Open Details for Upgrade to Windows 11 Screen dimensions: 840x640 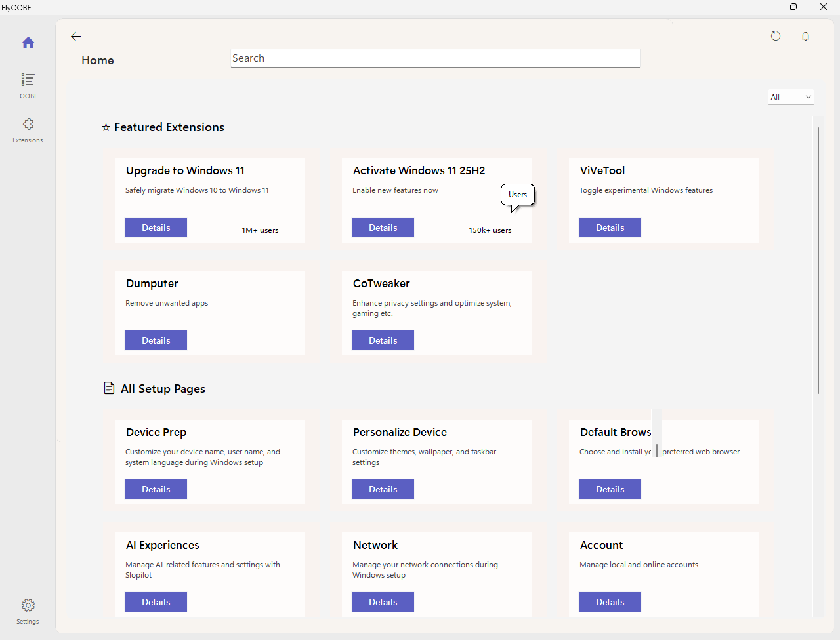(x=156, y=228)
